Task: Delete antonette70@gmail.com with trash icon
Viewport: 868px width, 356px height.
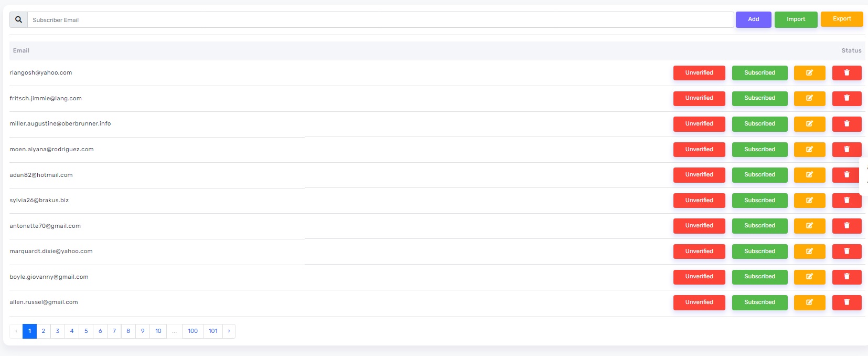Action: [x=846, y=226]
